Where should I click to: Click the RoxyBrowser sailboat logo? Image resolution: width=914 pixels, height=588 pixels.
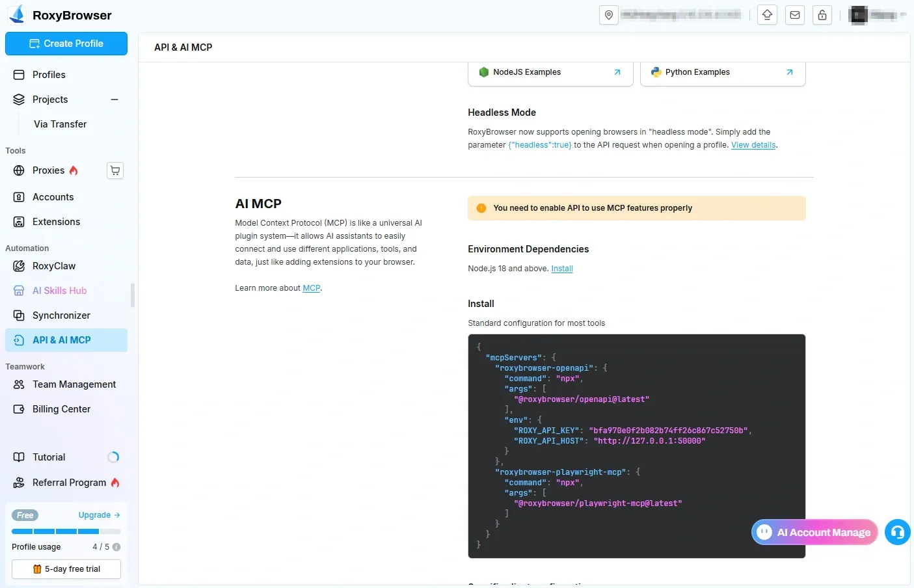pos(18,14)
